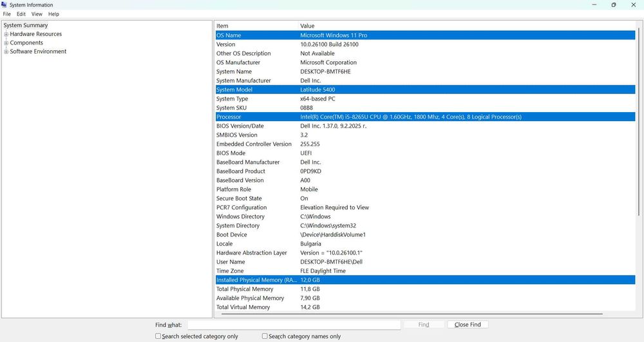The image size is (644, 342).
Task: Select System Summary in the tree
Action: pyautogui.click(x=26, y=25)
